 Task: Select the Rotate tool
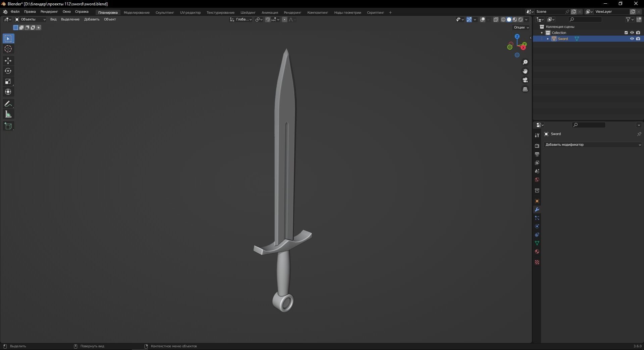8,71
